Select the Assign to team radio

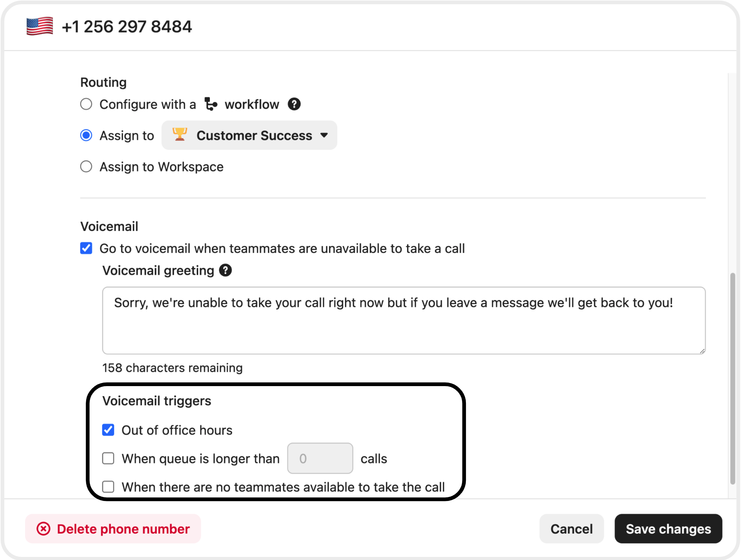[x=86, y=135]
